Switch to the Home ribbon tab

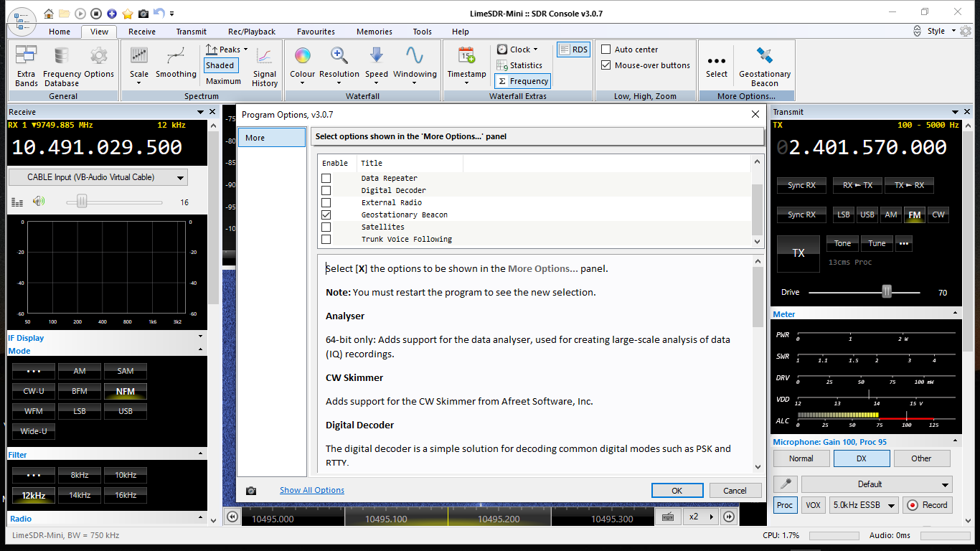pyautogui.click(x=60, y=32)
